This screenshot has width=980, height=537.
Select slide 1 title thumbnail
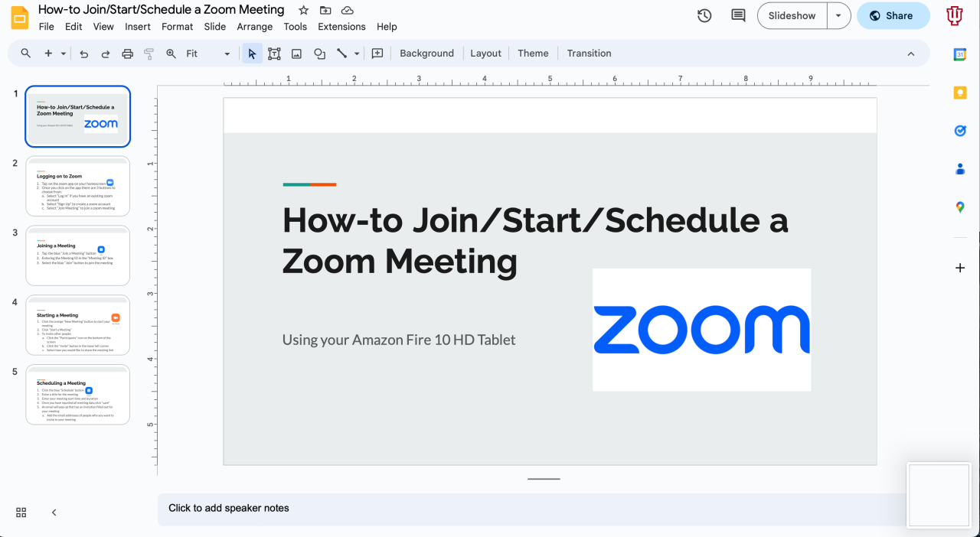(x=78, y=116)
